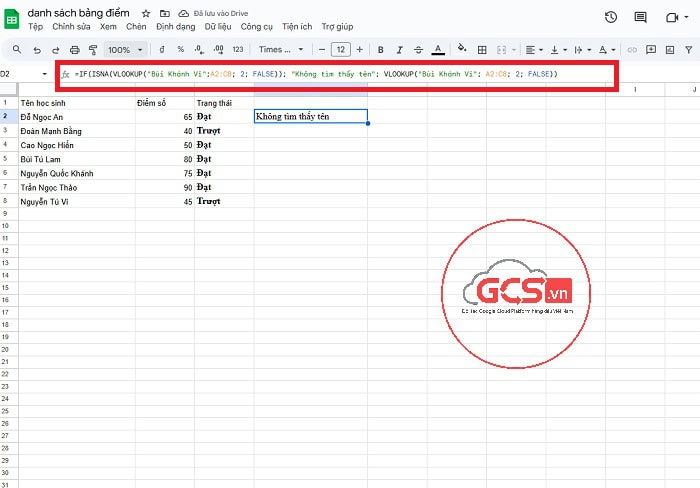Star the document danh sách bảng điểm
Viewport: 700px width, 488px height.
147,13
